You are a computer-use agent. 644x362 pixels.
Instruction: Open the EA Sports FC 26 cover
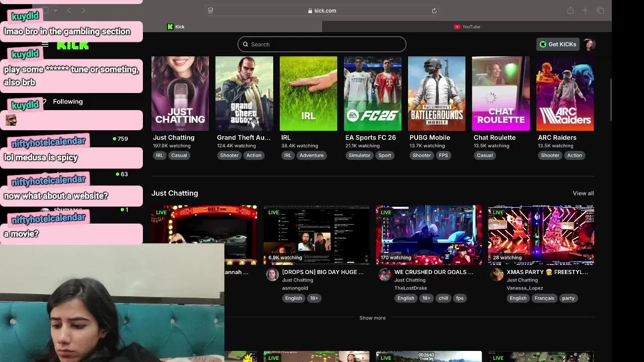tap(372, 94)
